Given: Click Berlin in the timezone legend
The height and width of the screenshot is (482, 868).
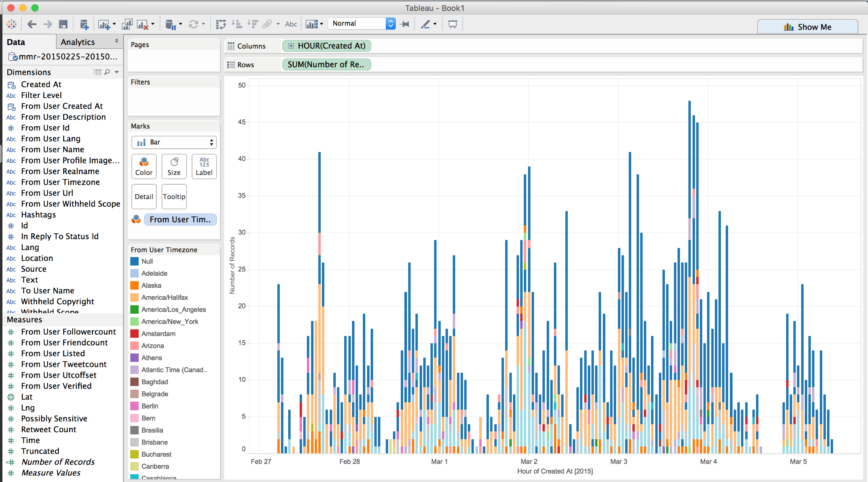Looking at the screenshot, I should click(150, 406).
